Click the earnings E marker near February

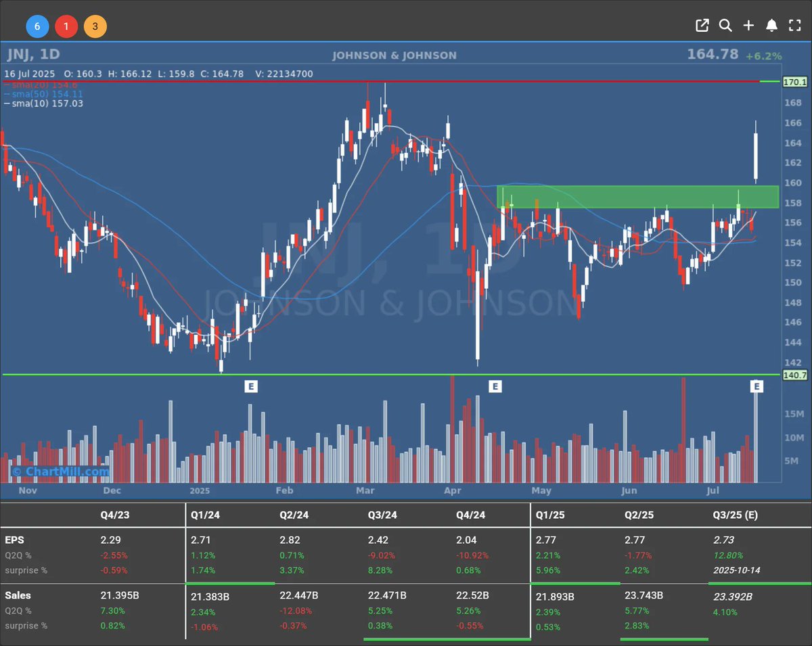pyautogui.click(x=251, y=387)
